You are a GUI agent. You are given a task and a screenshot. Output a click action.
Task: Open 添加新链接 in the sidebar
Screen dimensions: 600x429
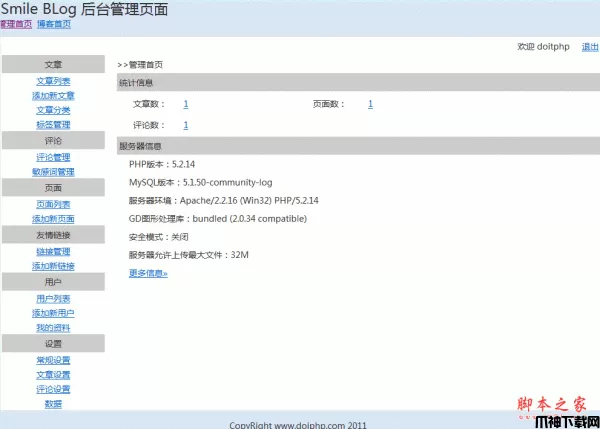(53, 266)
